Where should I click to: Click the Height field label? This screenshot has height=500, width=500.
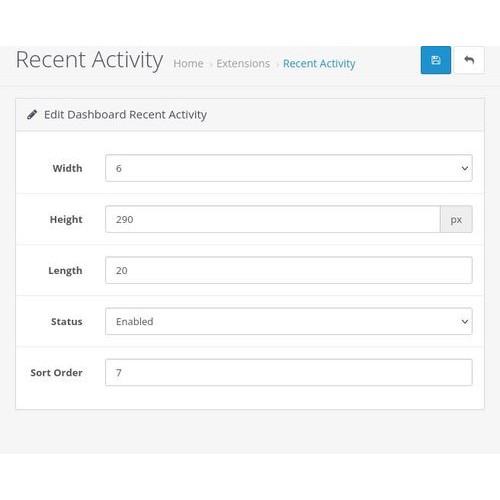tap(66, 220)
